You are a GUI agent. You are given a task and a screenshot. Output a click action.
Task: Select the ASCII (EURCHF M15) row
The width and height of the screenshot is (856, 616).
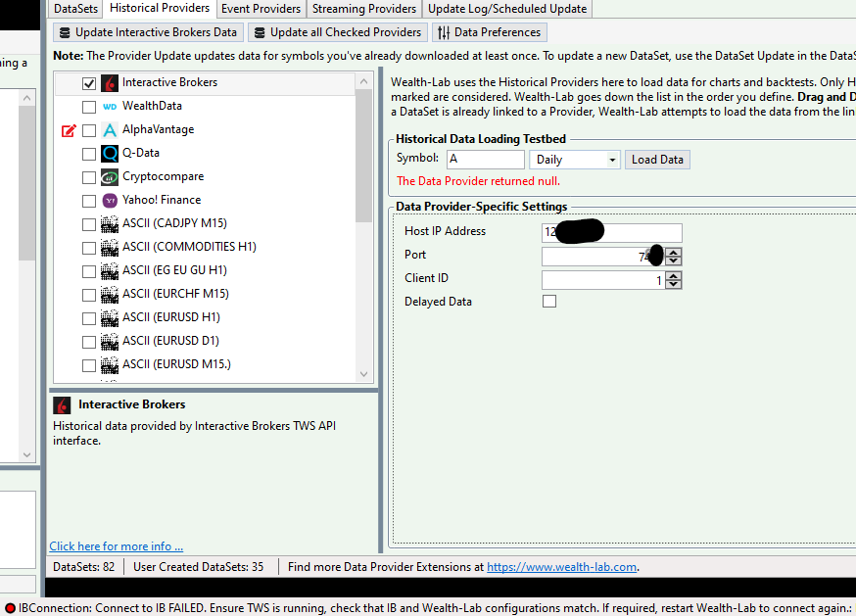205,295
